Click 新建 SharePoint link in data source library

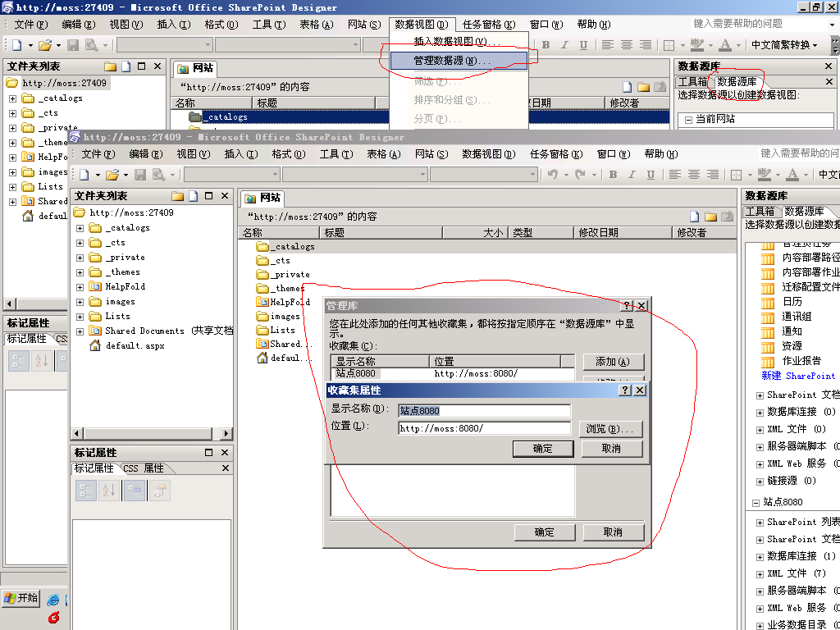(798, 376)
